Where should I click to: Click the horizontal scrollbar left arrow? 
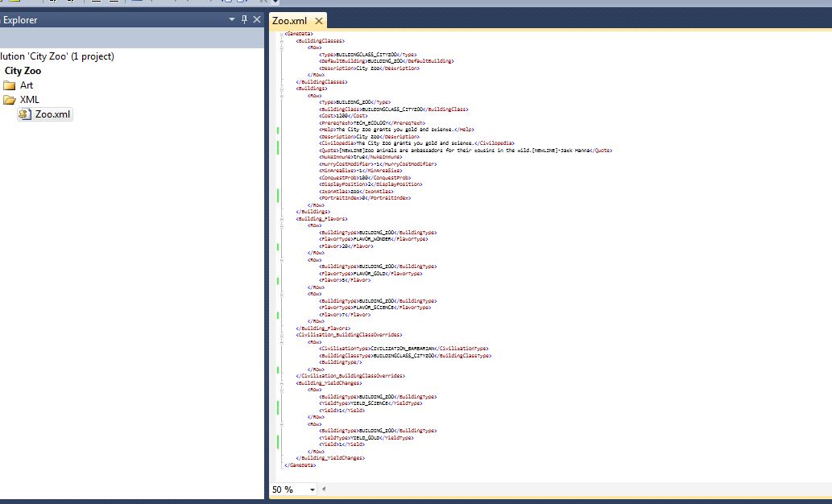[x=324, y=490]
